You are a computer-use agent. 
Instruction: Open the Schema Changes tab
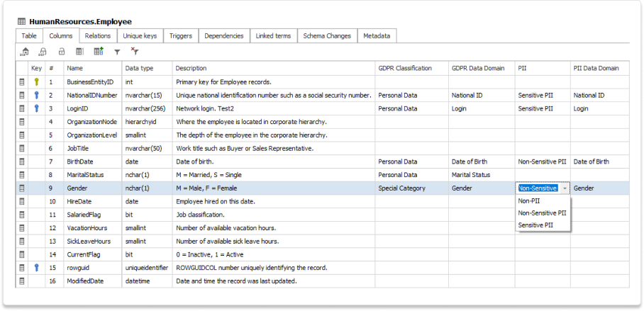point(326,35)
